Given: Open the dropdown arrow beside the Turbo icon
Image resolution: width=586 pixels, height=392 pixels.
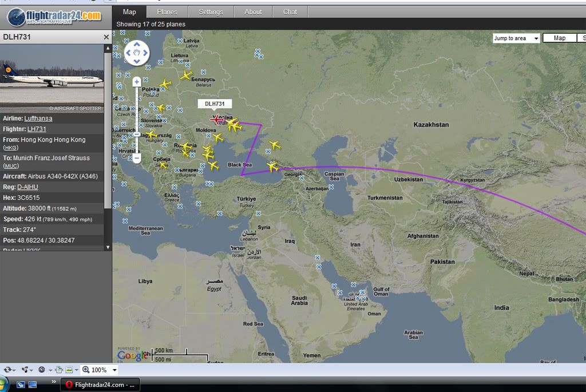Looking at the screenshot, I should point(50,370).
